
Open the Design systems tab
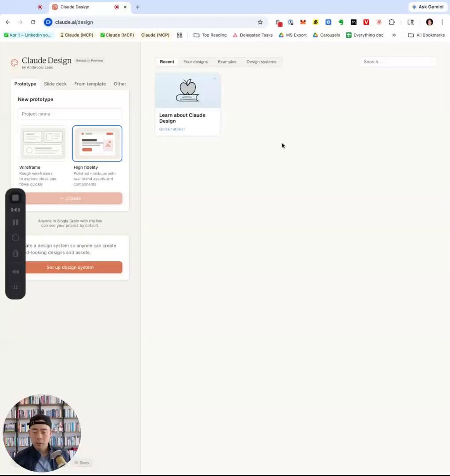(x=261, y=62)
